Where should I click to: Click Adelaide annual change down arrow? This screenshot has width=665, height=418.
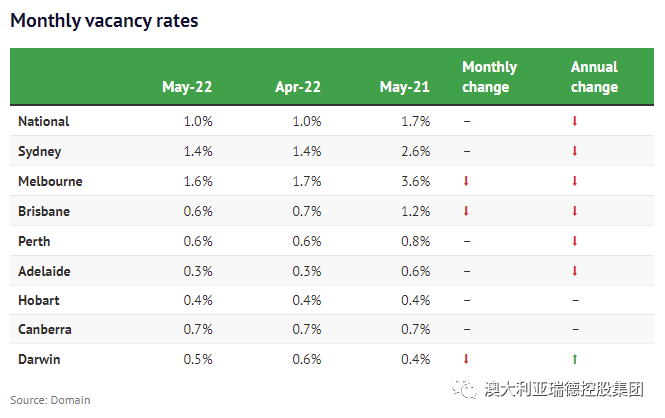[575, 271]
